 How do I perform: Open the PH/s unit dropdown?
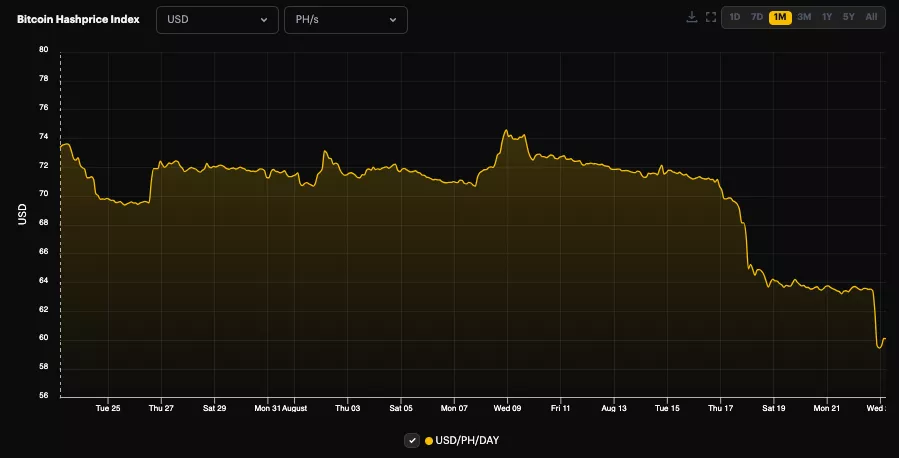345,20
